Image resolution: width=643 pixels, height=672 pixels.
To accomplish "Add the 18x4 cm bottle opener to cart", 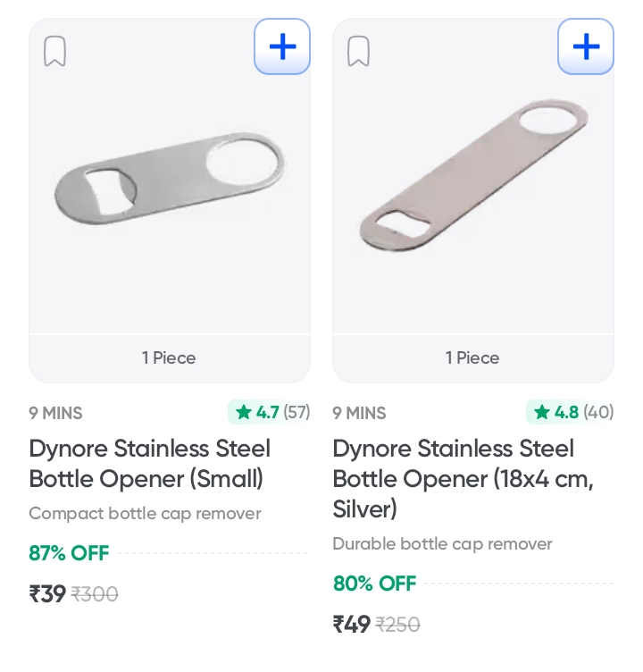I will point(586,46).
